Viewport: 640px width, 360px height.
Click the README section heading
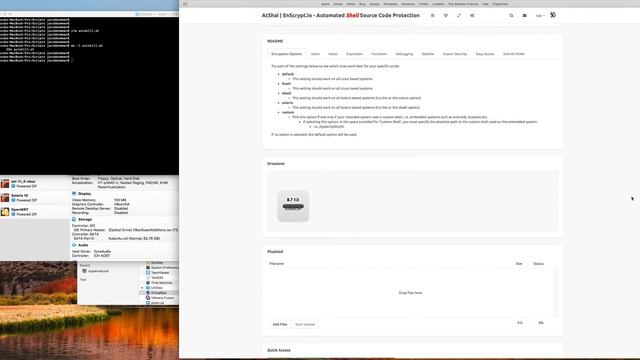(x=275, y=41)
